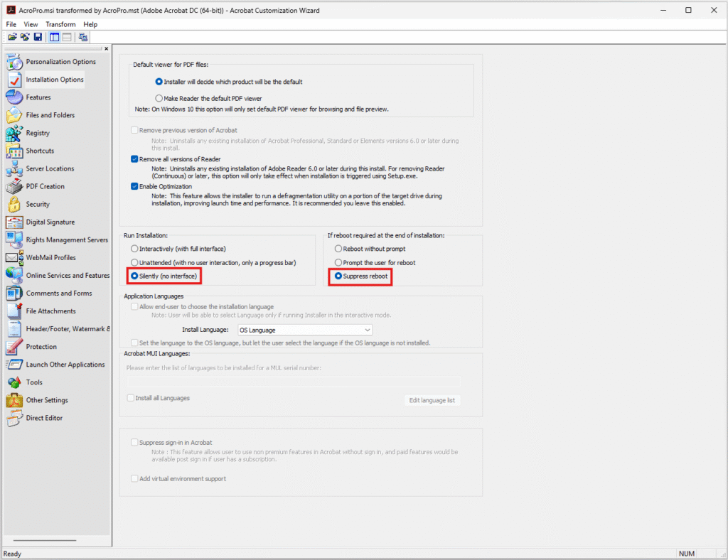Close the navigation pane with X button
This screenshot has width=728, height=560.
click(x=107, y=49)
